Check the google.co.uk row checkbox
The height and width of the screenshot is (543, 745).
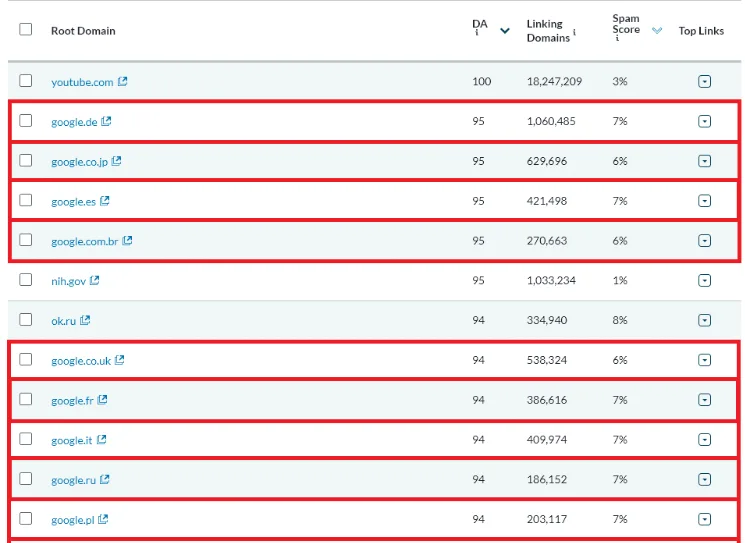click(26, 360)
